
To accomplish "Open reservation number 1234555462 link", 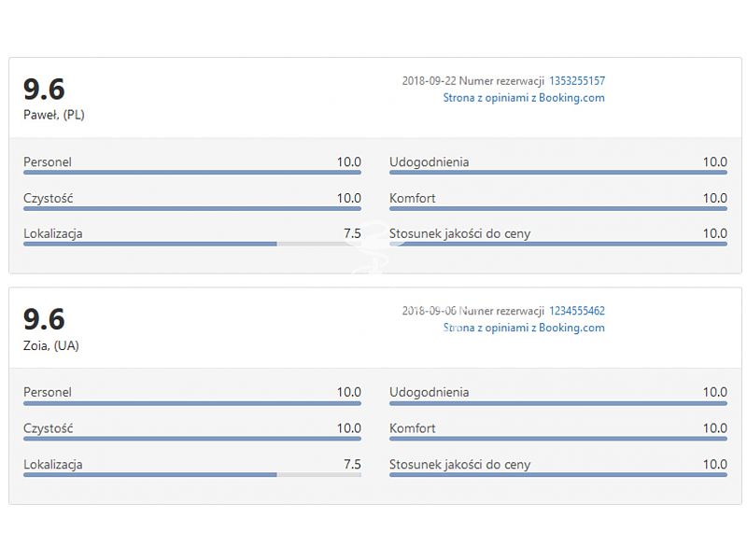I will [577, 311].
